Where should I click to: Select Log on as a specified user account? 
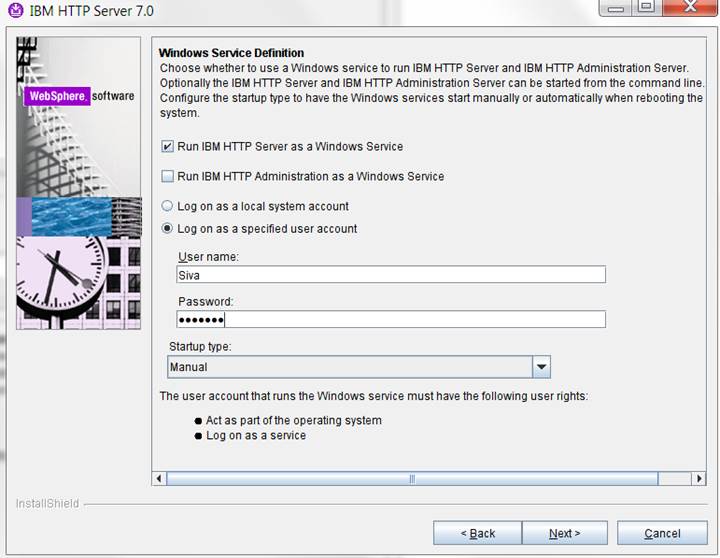(x=168, y=228)
